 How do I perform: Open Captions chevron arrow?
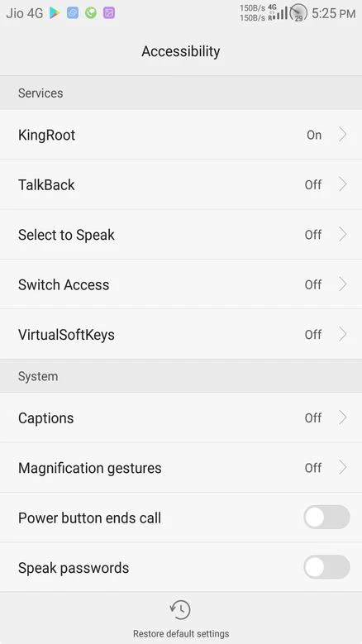(343, 417)
